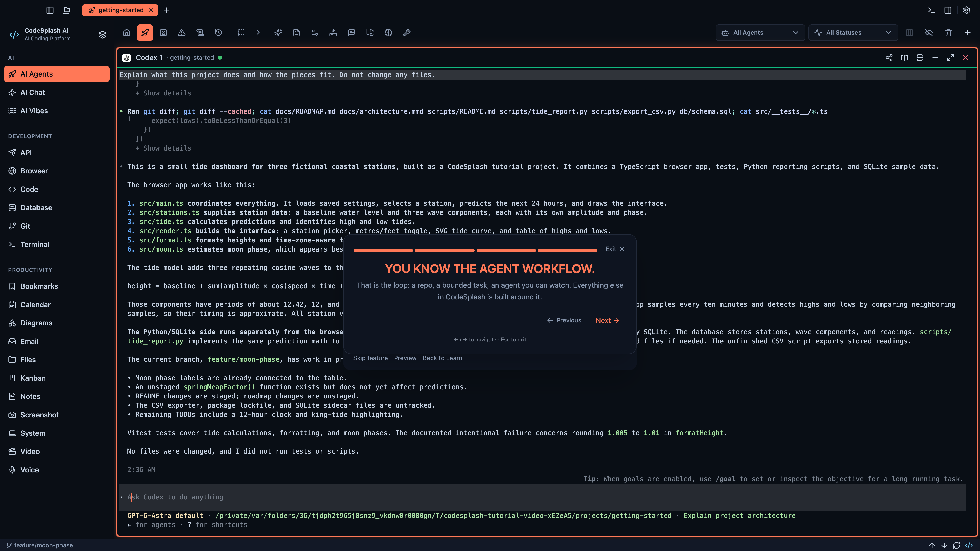Open Kanban in the sidebar
Screen dimensions: 980x551
click(x=57, y=378)
